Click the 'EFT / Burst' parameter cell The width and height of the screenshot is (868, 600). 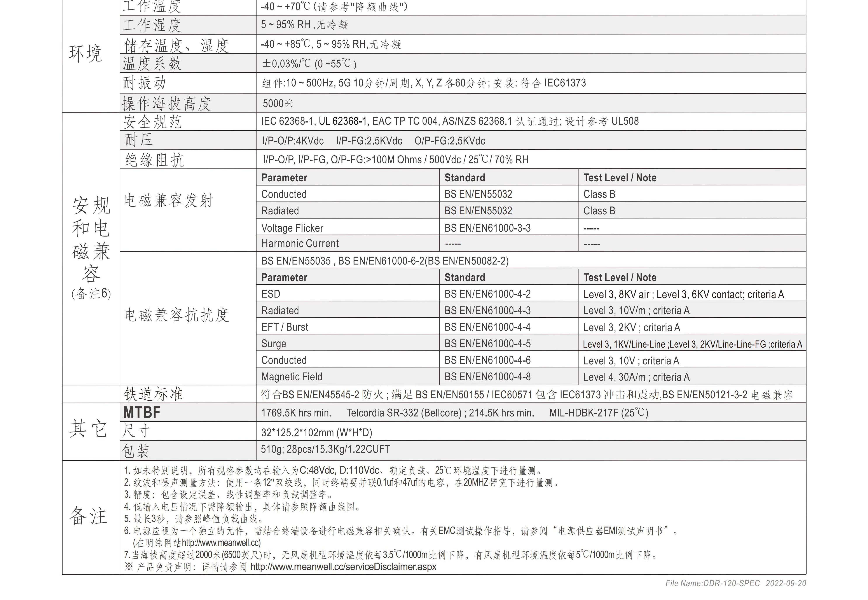click(285, 327)
